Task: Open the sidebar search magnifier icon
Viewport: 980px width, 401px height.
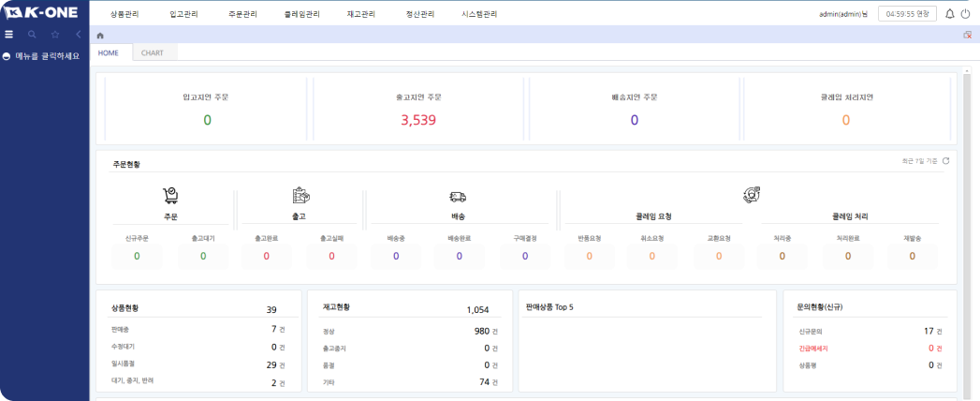Action: [32, 34]
